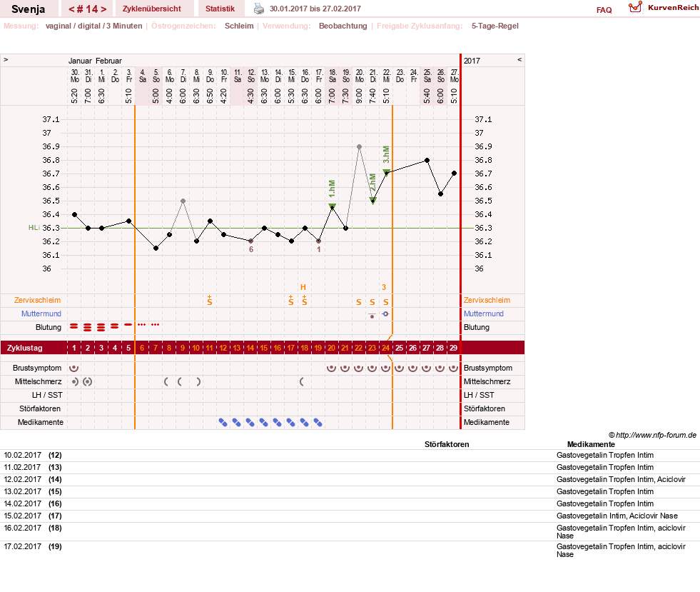Go to previous cycle arrow before #14
This screenshot has width=700, height=592.
(71, 9)
